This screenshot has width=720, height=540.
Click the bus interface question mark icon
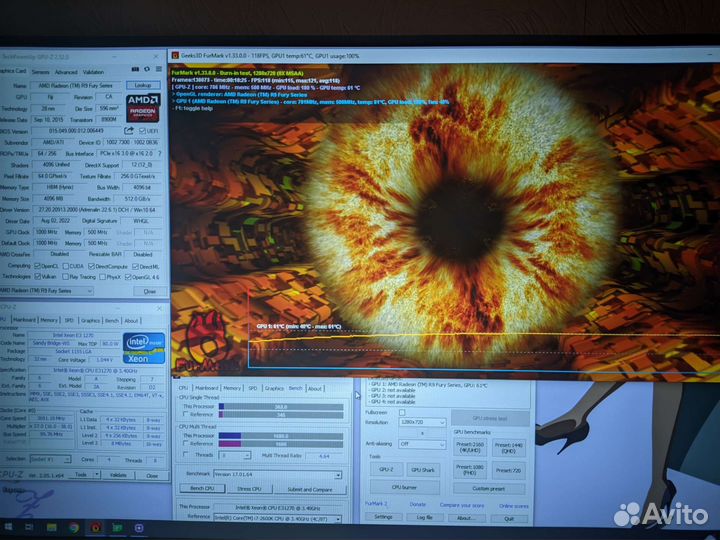160,153
